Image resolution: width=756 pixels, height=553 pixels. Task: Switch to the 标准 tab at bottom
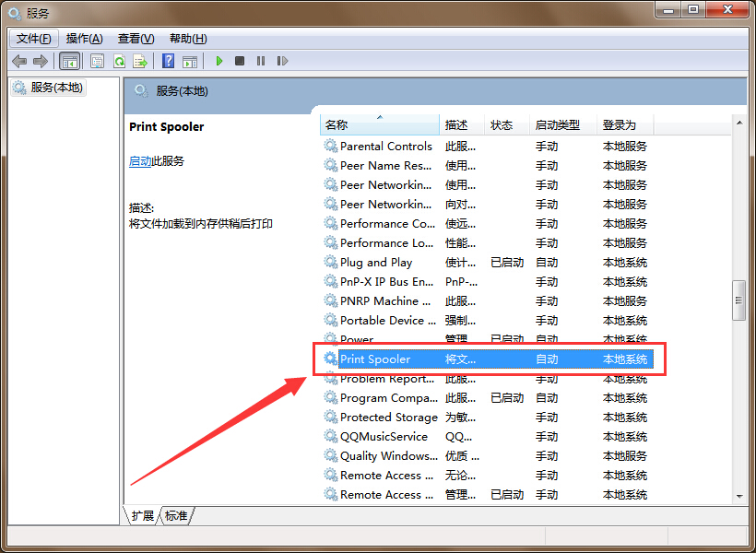[x=176, y=515]
